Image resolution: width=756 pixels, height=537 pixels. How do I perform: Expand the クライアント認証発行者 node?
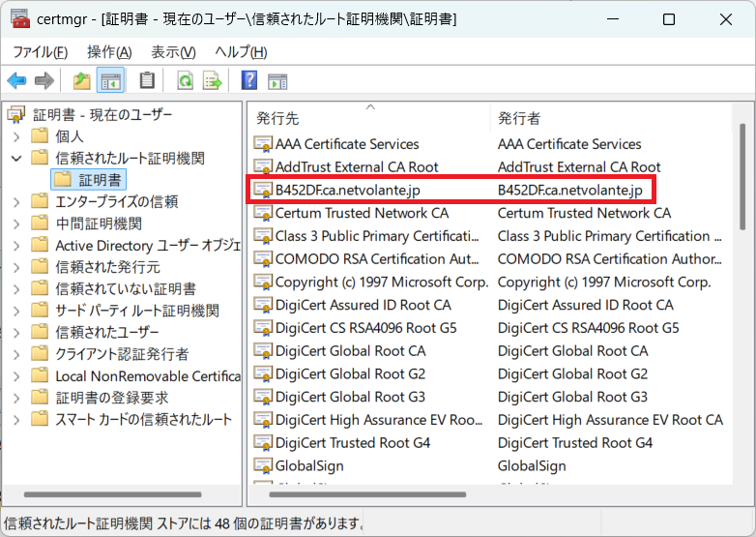coord(16,355)
